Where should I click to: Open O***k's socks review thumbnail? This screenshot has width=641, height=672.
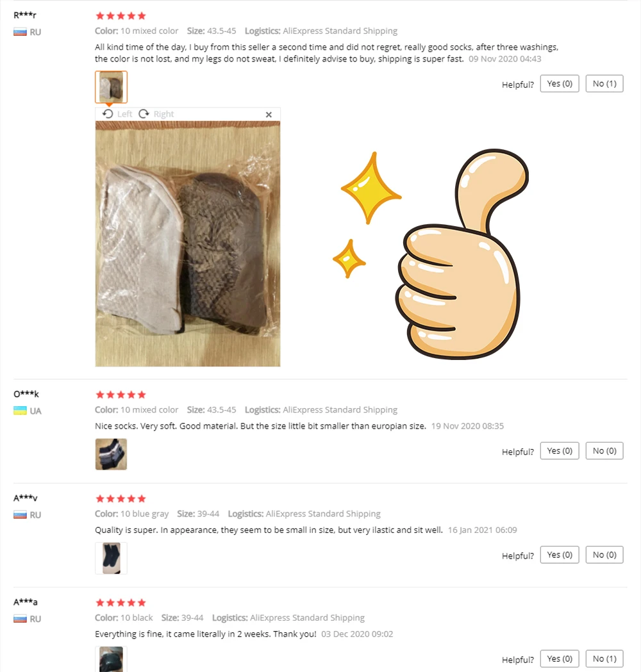111,454
